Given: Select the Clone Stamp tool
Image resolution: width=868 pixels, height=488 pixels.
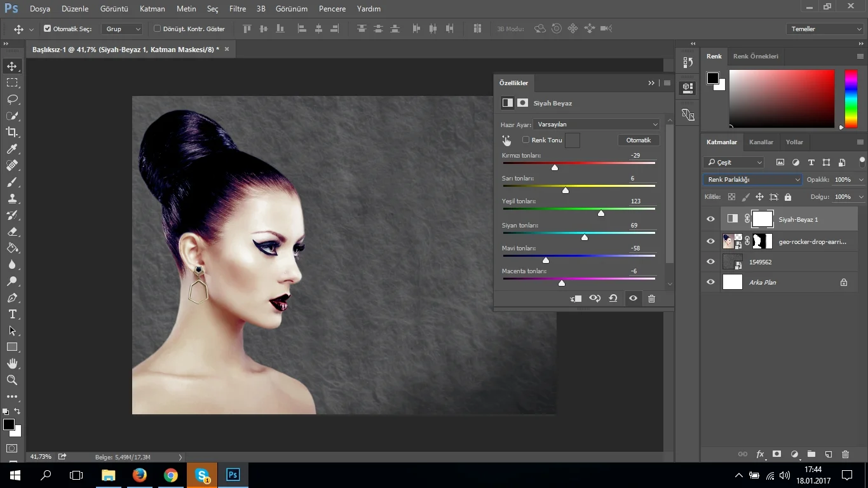Looking at the screenshot, I should point(12,198).
